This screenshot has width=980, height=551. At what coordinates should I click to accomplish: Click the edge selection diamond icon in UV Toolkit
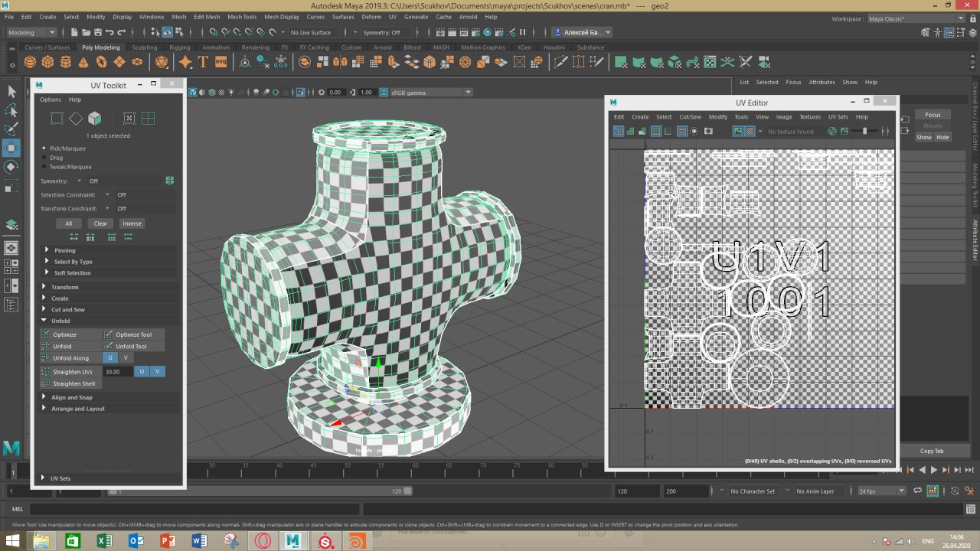tap(76, 118)
